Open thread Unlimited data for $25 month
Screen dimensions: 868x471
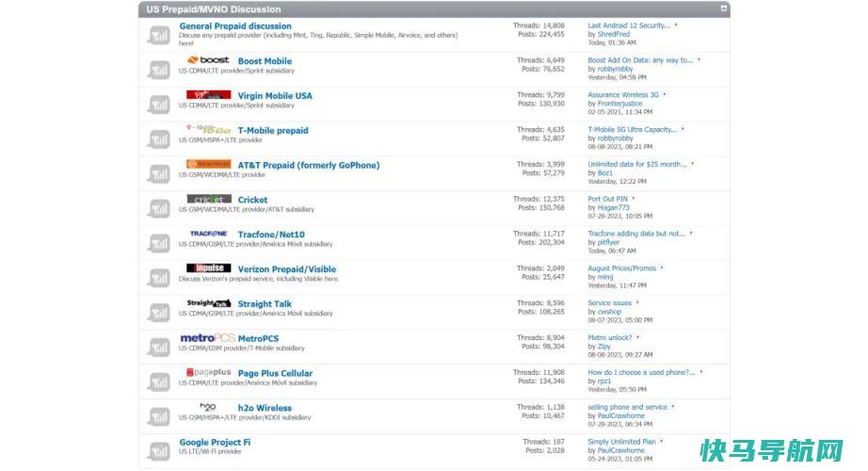pos(636,164)
